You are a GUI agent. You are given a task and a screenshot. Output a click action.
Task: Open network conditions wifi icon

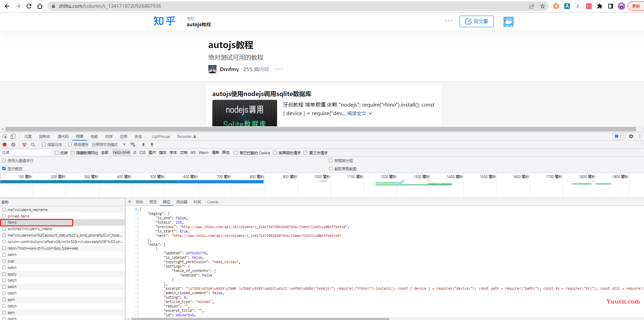[133, 145]
